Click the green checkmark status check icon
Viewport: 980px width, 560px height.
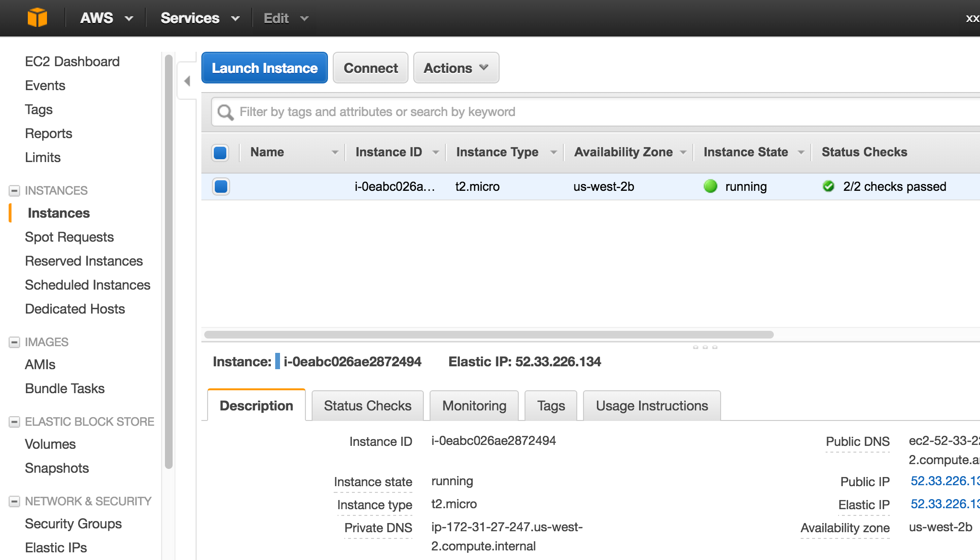click(828, 187)
